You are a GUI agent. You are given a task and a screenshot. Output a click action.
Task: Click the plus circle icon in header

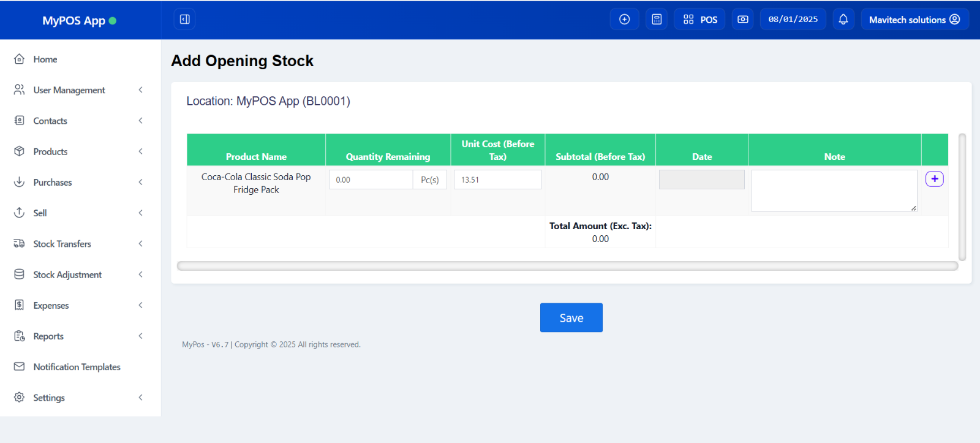click(x=624, y=20)
